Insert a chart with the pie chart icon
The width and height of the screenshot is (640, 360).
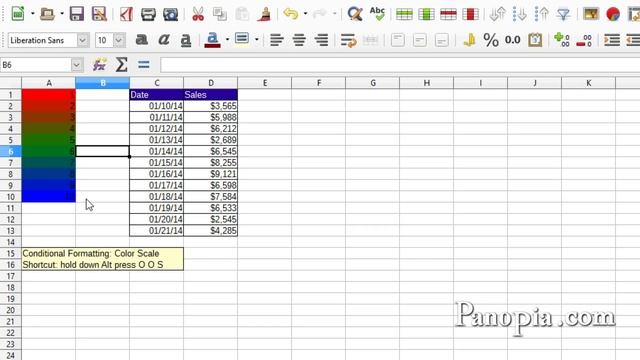pos(613,14)
